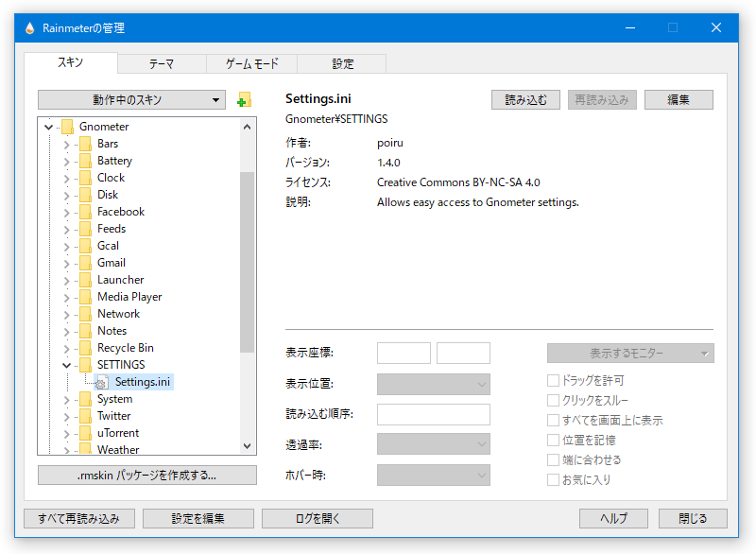756x554 pixels.
Task: Collapse the Gnometer tree node
Action: (x=49, y=128)
